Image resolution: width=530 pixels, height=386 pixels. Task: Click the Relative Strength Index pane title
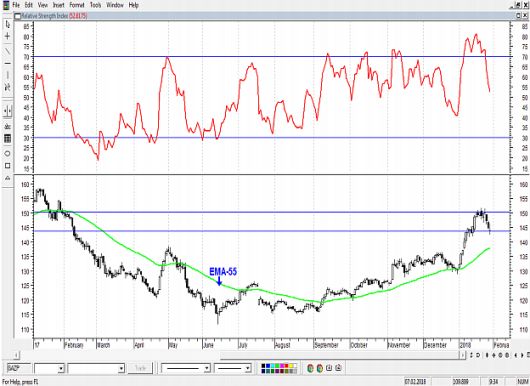coord(54,16)
